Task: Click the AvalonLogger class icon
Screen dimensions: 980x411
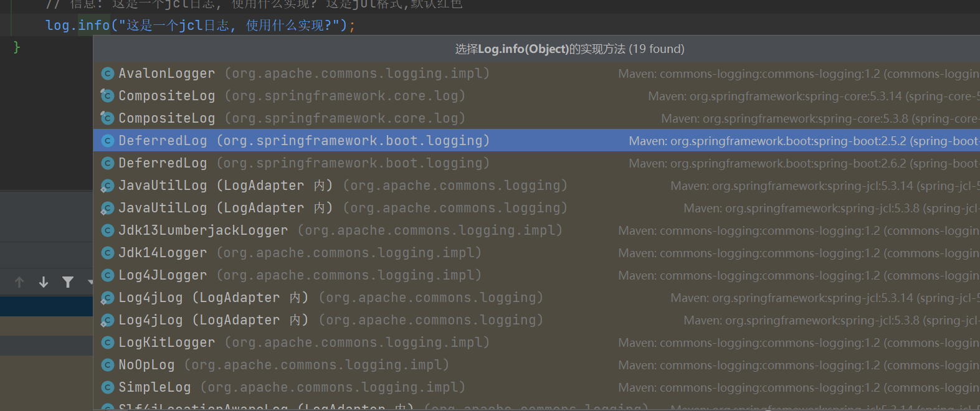Action: coord(108,73)
